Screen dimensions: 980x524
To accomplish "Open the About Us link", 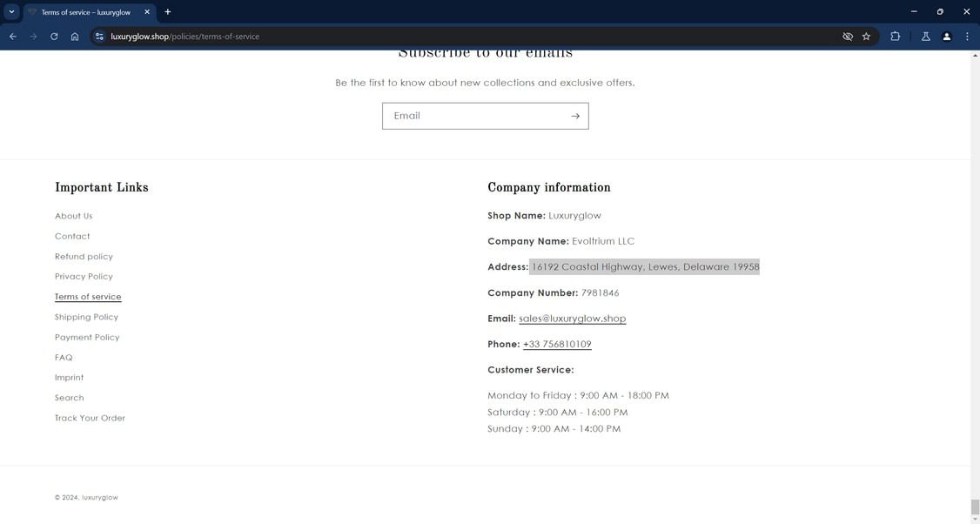I will pyautogui.click(x=74, y=216).
